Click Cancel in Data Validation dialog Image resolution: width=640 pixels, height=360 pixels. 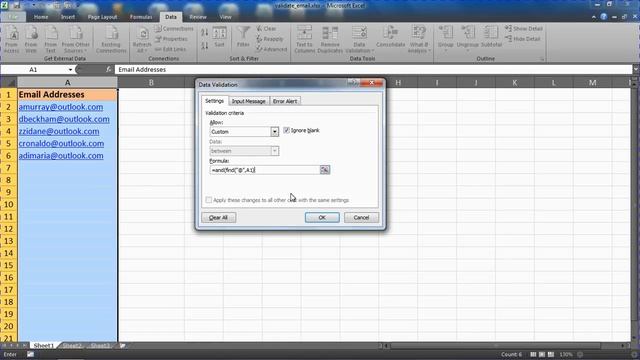(361, 218)
